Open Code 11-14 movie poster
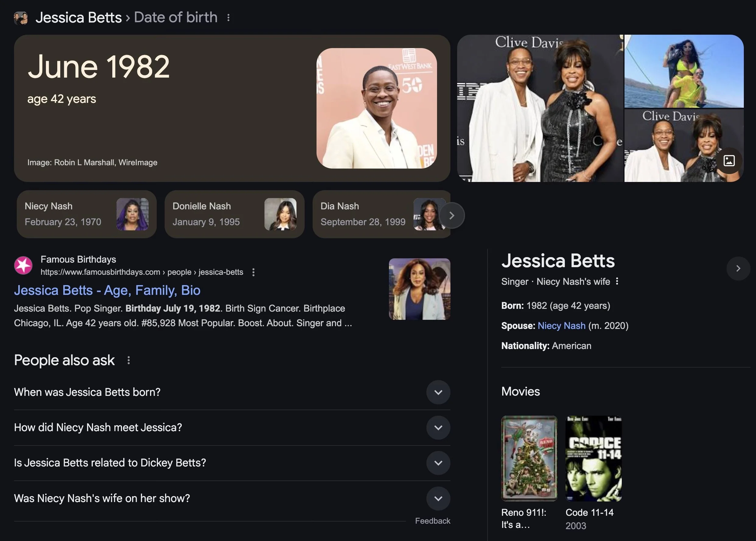Viewport: 756px width, 541px height. [x=593, y=458]
